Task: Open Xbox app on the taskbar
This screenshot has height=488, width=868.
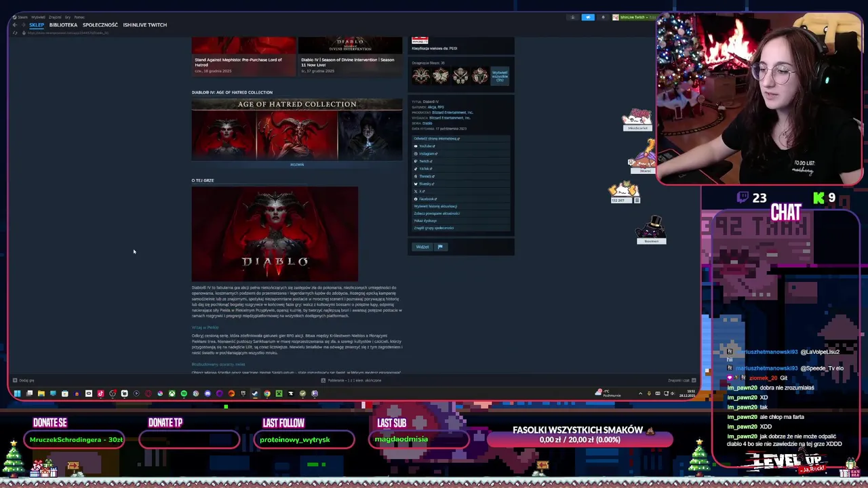Action: point(172,393)
